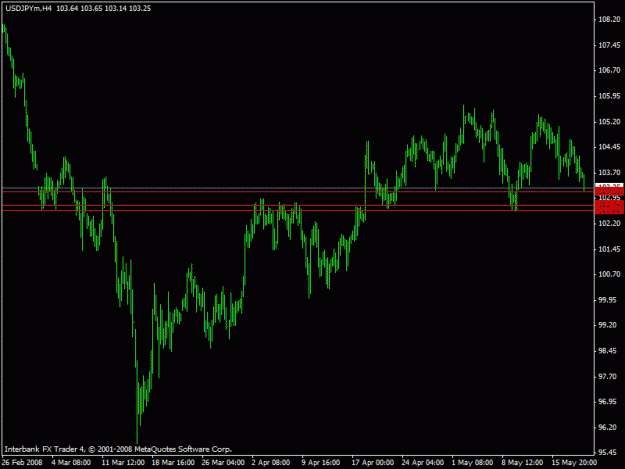
Task: Click the 106.70 price level label
Action: coord(609,71)
